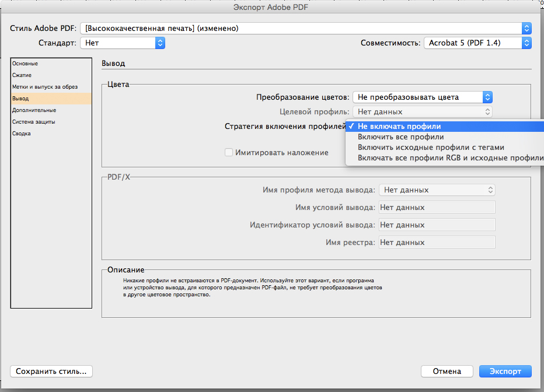
Task: Select Сжатие in the sidebar list
Action: (51, 75)
